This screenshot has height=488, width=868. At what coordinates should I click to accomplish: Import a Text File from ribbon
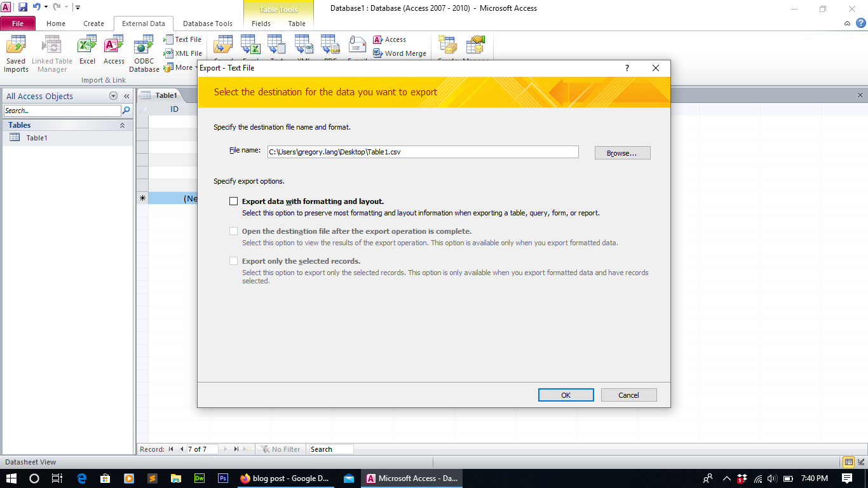[182, 39]
